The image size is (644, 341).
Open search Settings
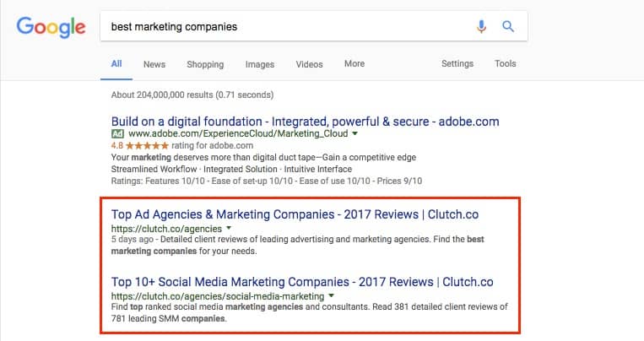pyautogui.click(x=457, y=63)
